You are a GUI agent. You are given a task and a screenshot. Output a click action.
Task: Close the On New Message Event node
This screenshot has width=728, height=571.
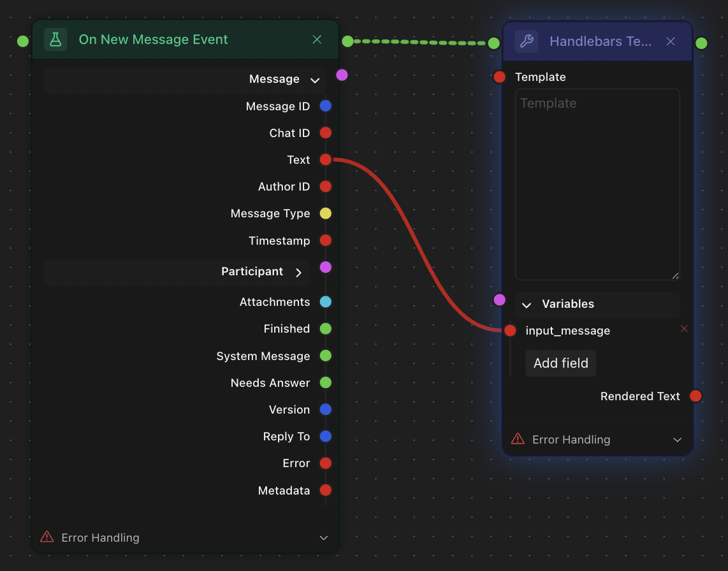pyautogui.click(x=317, y=40)
